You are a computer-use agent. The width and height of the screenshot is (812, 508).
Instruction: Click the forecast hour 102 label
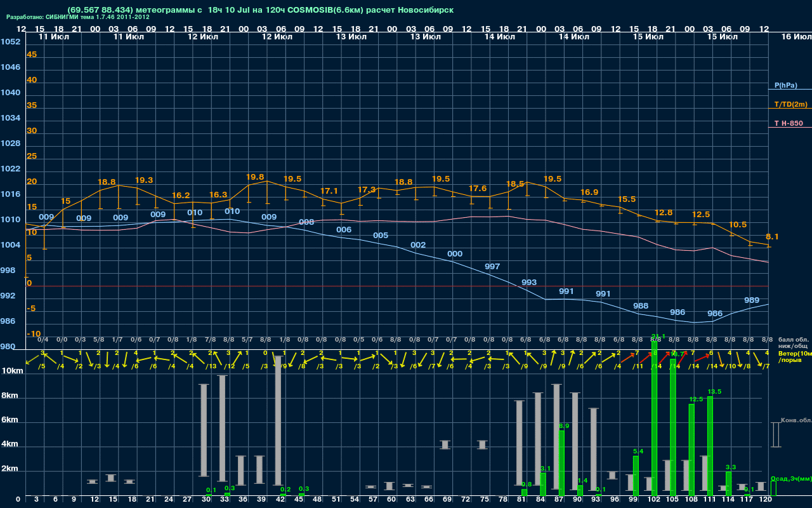coord(654,500)
